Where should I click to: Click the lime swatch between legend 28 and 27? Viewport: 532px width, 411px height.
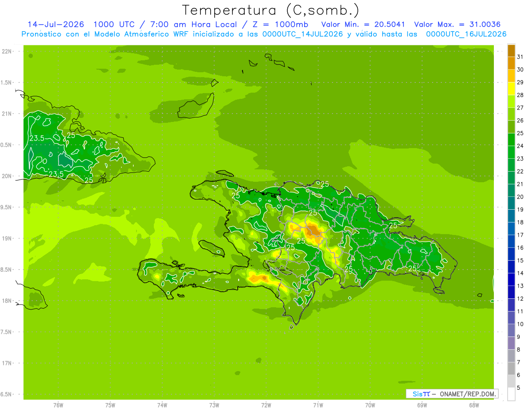click(511, 102)
